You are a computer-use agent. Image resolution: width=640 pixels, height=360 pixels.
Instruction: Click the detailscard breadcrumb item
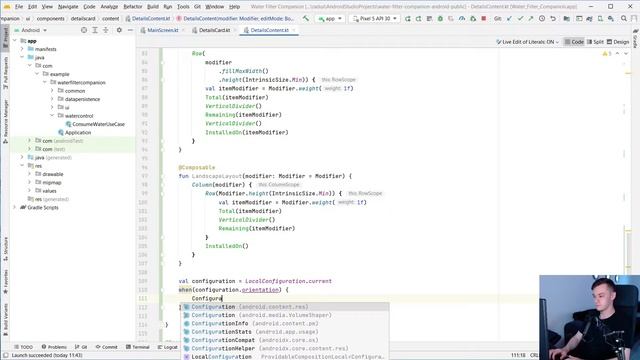[83, 18]
